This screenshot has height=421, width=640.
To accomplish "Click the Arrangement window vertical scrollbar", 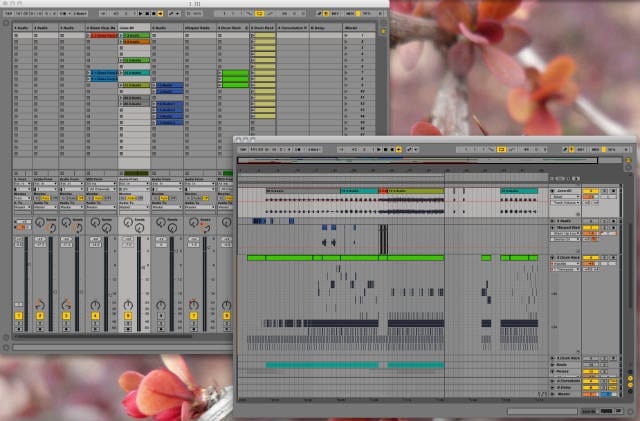I will [x=631, y=265].
